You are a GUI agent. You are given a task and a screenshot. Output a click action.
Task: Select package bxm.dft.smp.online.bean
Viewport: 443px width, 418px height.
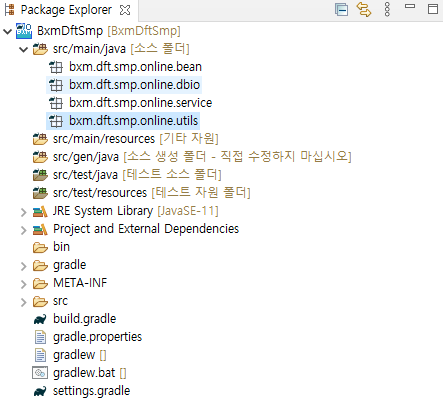tap(135, 67)
